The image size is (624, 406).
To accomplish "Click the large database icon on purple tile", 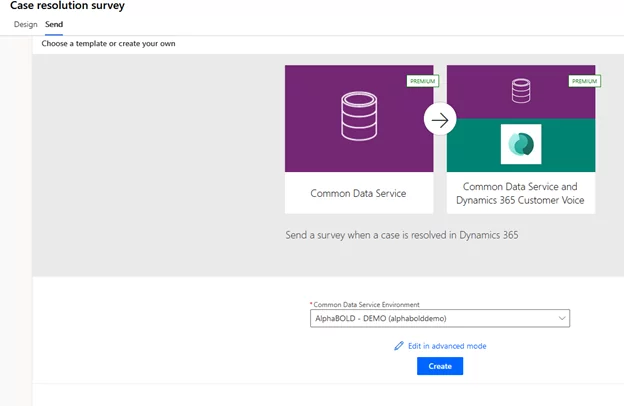I will (359, 116).
